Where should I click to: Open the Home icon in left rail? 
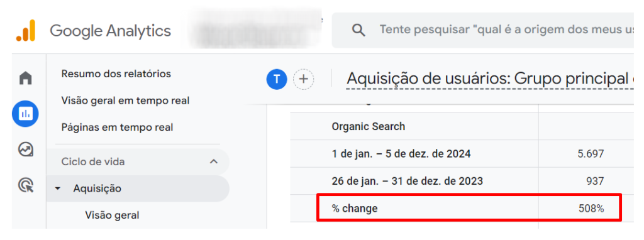(25, 78)
